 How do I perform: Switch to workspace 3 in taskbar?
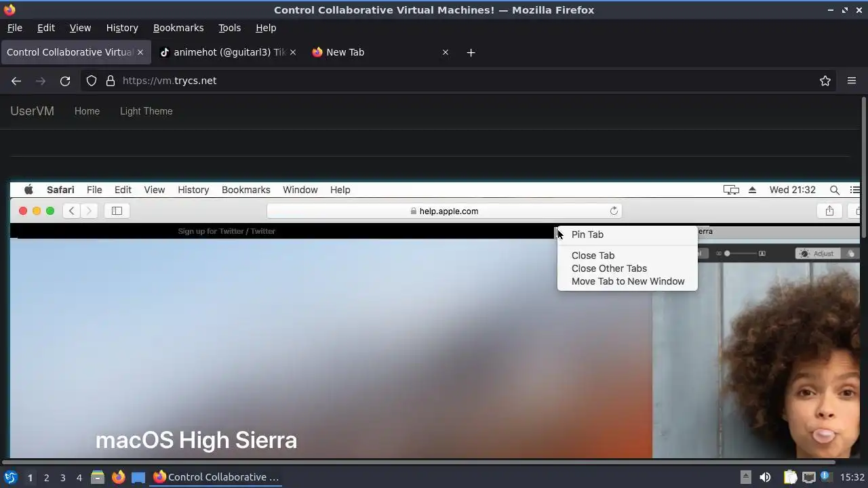[x=62, y=477]
